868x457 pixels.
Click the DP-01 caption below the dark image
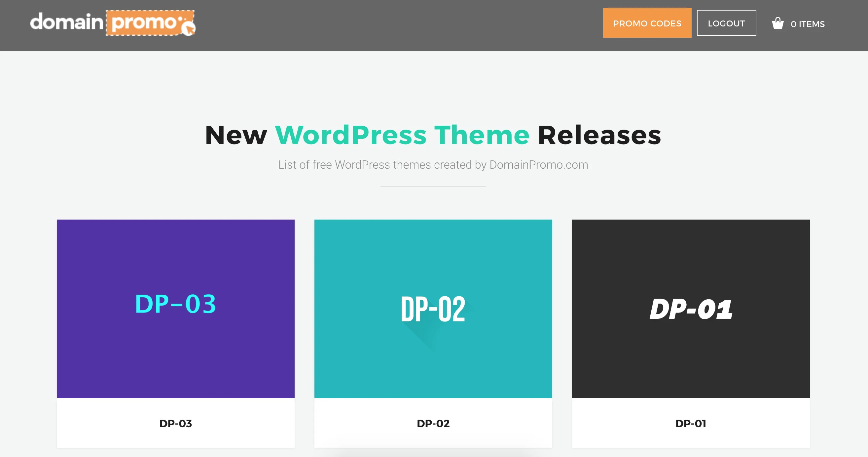coord(691,424)
